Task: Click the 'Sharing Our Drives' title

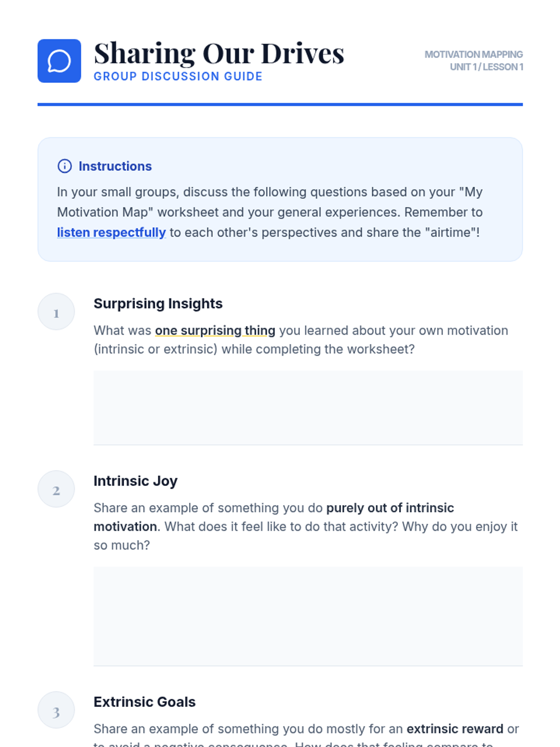Action: pos(219,53)
